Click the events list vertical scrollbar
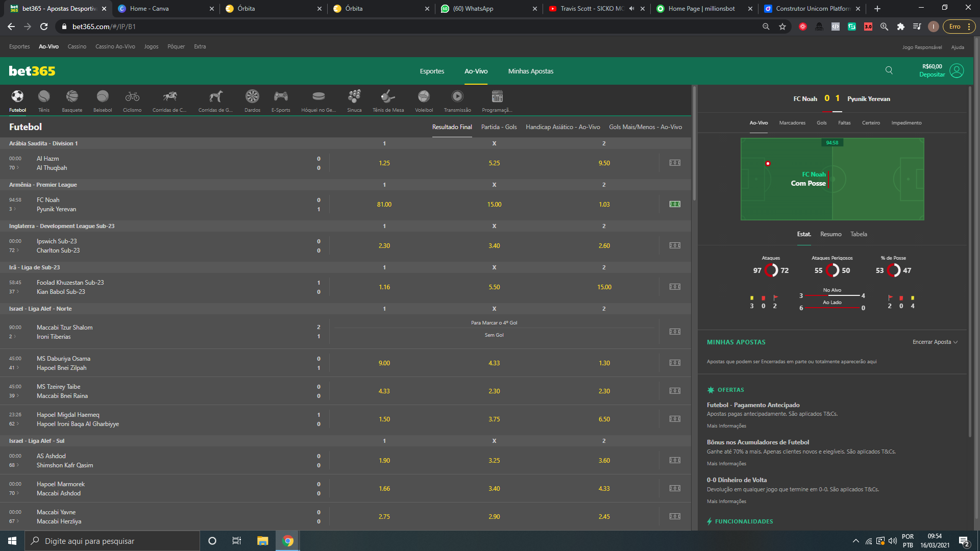This screenshot has height=551, width=980. 694,143
